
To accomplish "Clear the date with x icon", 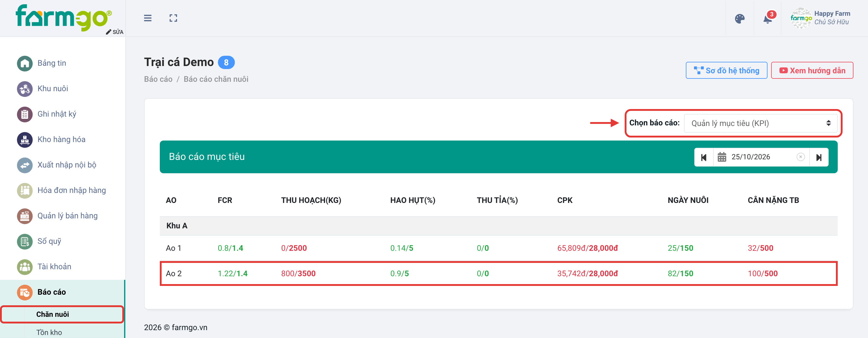I will (801, 157).
